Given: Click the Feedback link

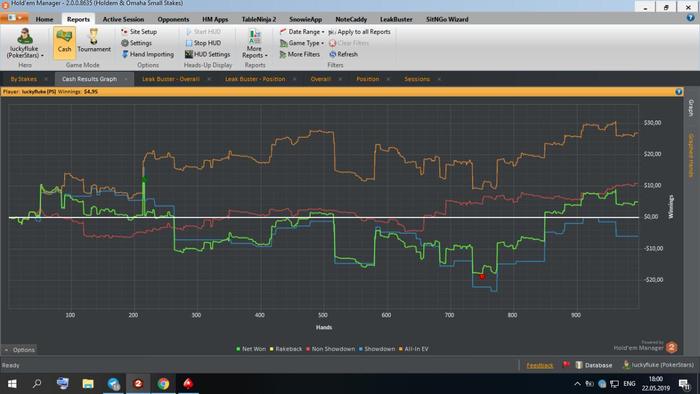Looking at the screenshot, I should (x=539, y=365).
